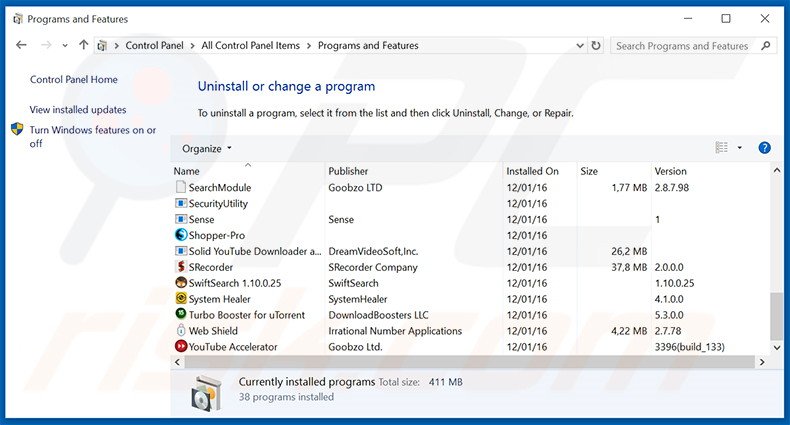Click Irrational Number Applications publisher cell

(x=395, y=331)
